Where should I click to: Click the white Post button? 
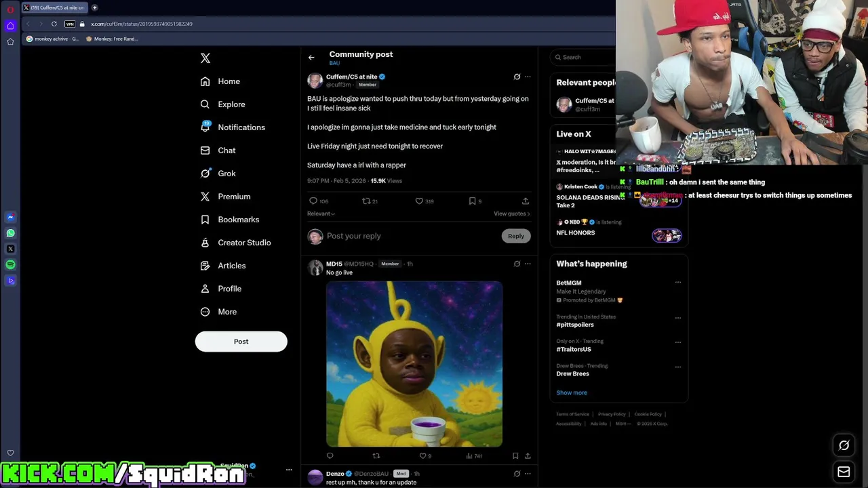click(x=241, y=342)
